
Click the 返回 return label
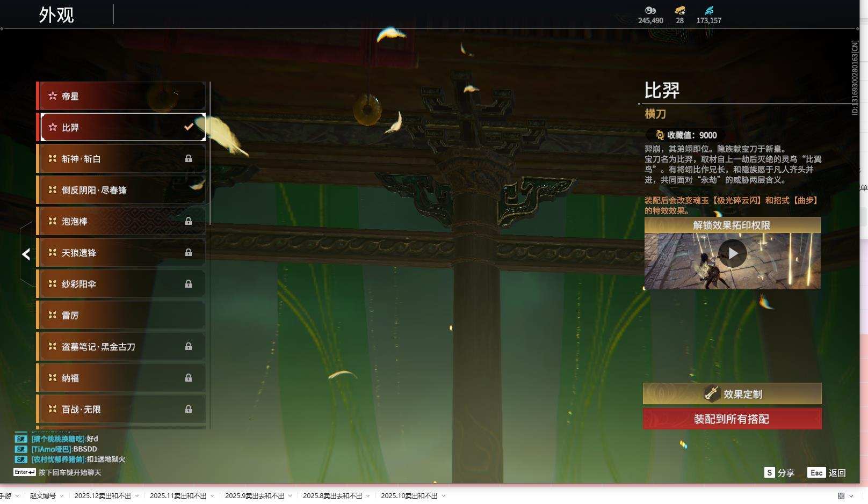pyautogui.click(x=837, y=473)
